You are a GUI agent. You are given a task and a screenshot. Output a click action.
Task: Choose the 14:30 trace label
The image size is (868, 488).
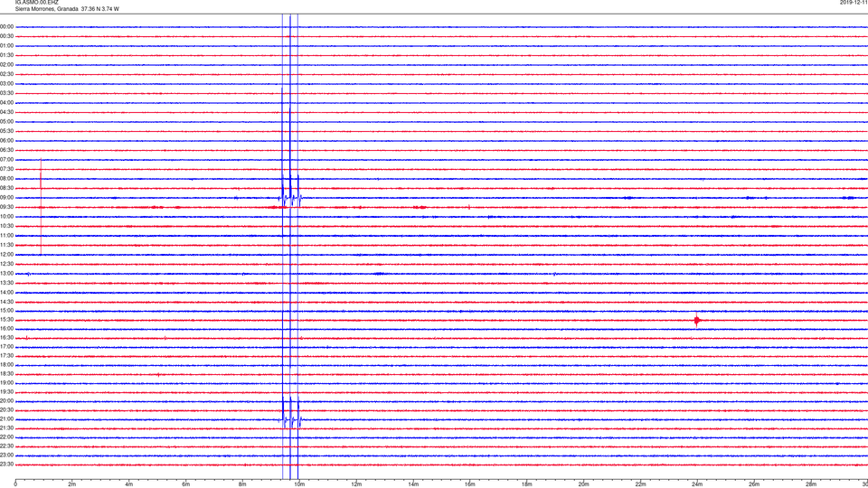tap(6, 302)
